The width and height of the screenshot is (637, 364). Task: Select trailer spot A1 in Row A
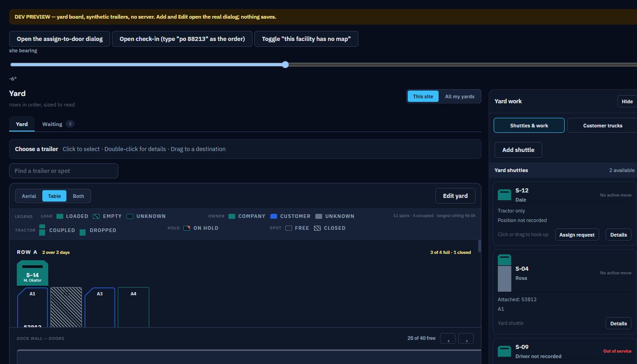32,307
